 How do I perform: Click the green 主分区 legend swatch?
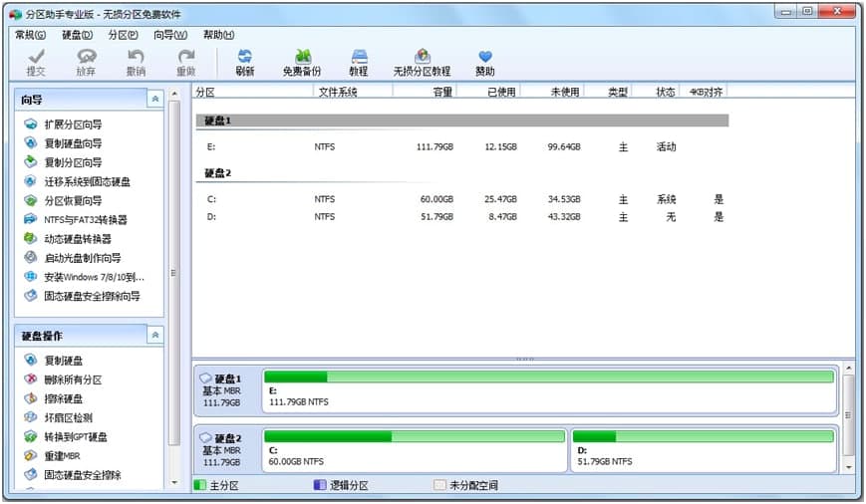(x=200, y=485)
